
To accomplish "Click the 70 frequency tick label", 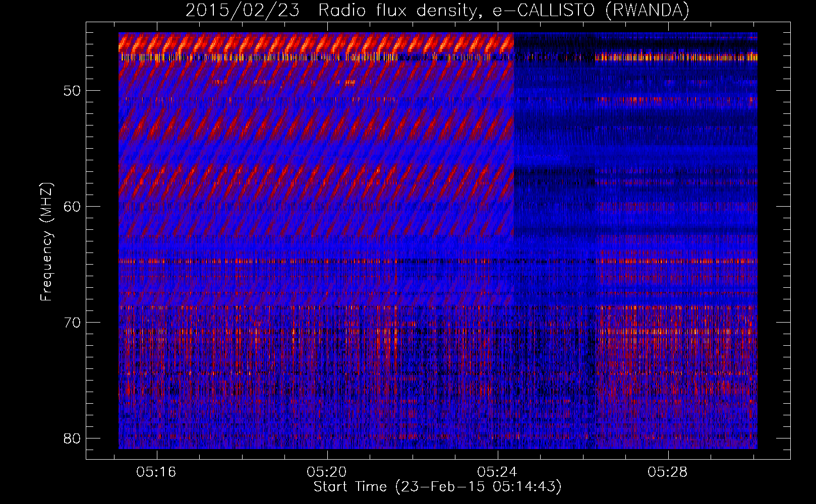I will click(x=72, y=323).
